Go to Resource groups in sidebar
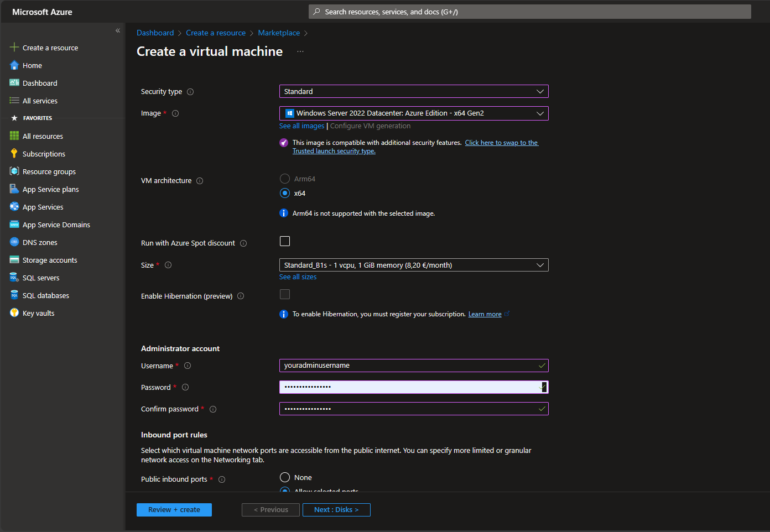This screenshot has width=770, height=532. point(49,171)
